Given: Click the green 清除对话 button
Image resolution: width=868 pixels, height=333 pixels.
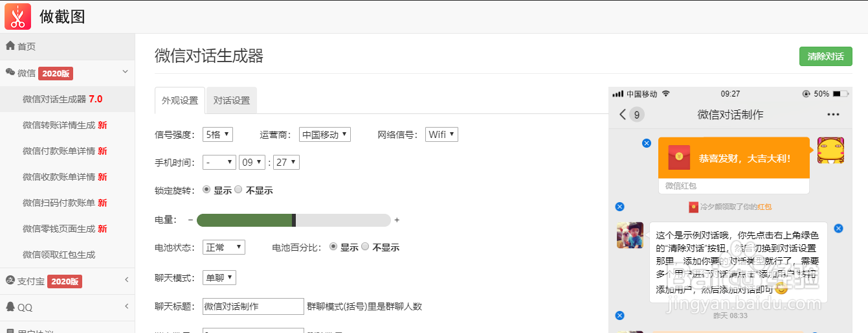Looking at the screenshot, I should (825, 56).
